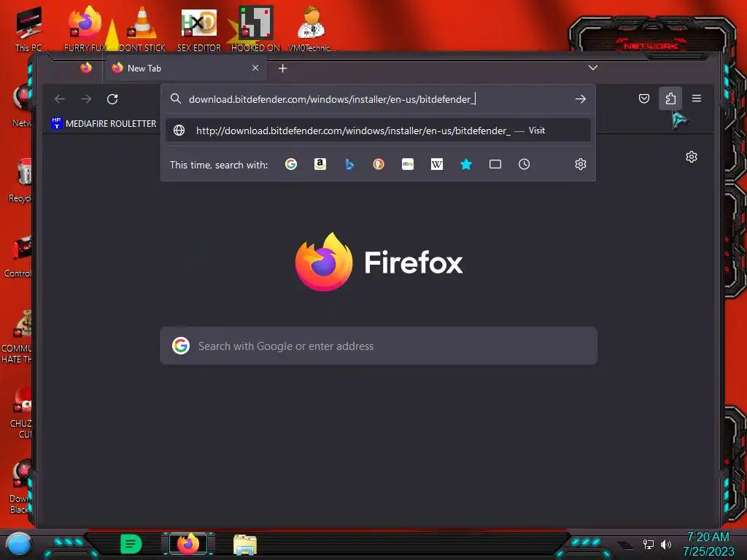This screenshot has width=747, height=560.
Task: Go back using the back arrow
Action: coord(60,99)
